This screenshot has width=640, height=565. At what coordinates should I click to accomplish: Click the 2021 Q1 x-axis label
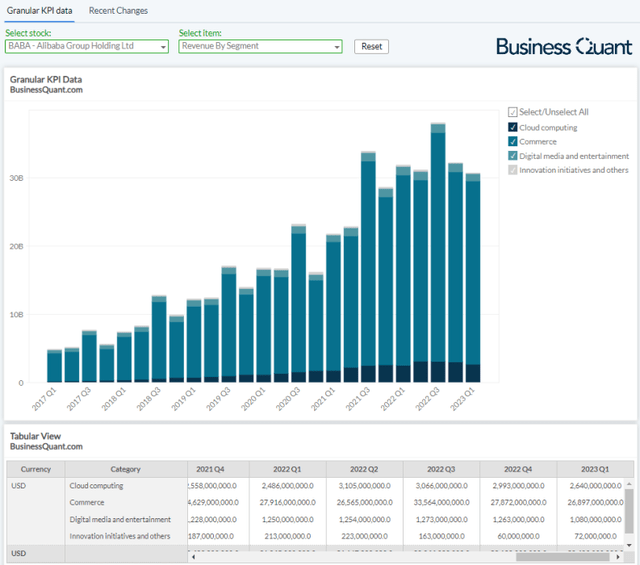coord(323,399)
